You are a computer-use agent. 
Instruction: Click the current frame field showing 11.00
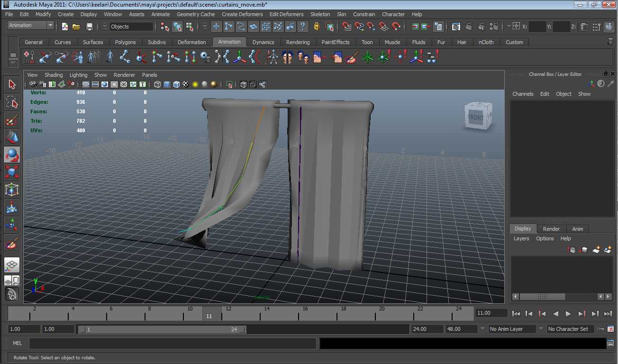[491, 313]
